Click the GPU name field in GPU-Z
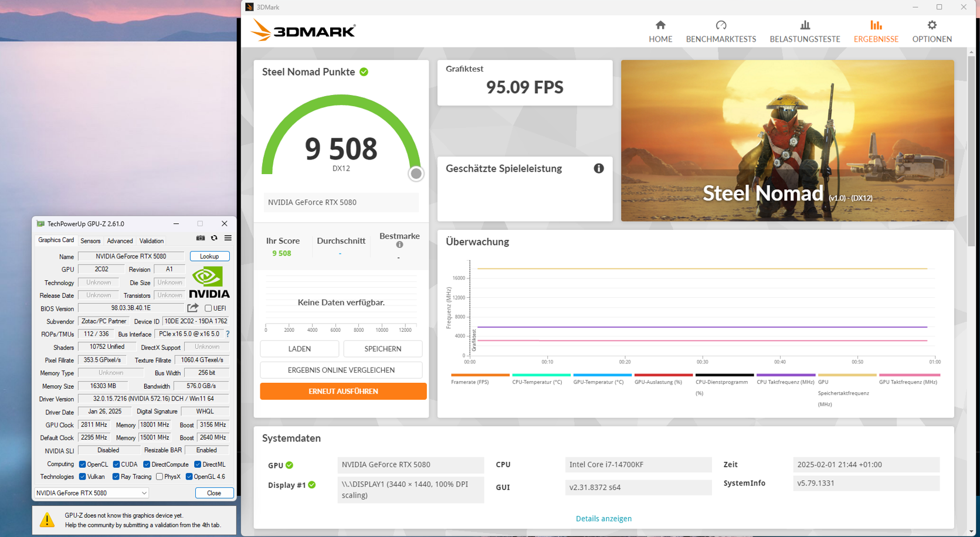Image resolution: width=980 pixels, height=537 pixels. click(131, 256)
